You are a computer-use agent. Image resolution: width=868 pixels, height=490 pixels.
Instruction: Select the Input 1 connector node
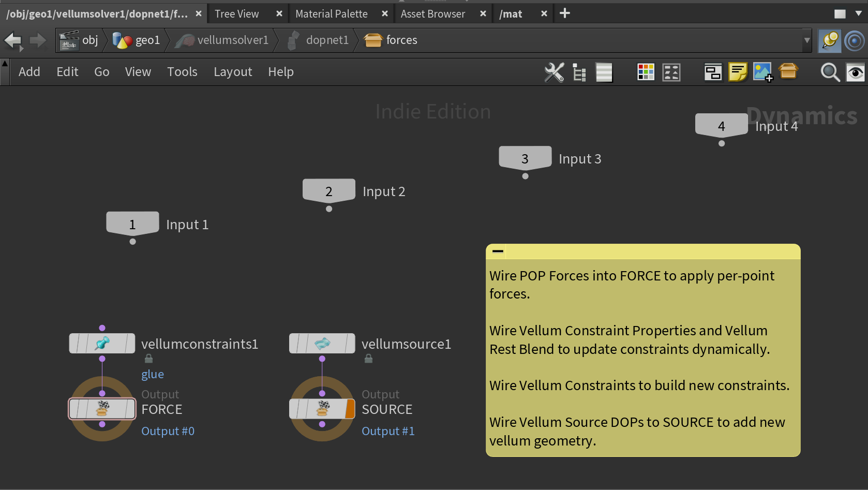[132, 224]
